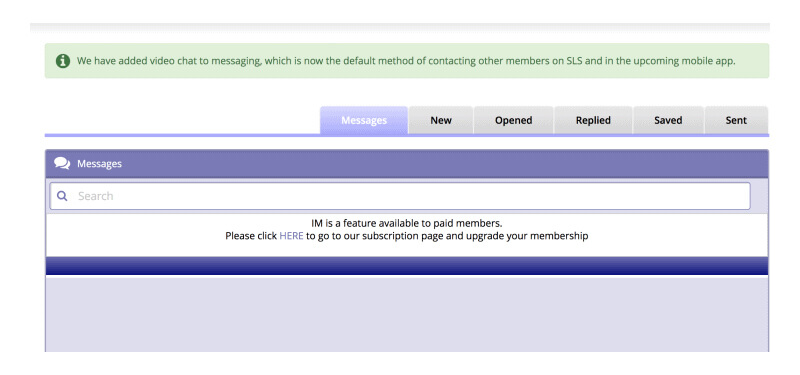Go to the Replied tab
The width and height of the screenshot is (800, 375).
click(593, 120)
